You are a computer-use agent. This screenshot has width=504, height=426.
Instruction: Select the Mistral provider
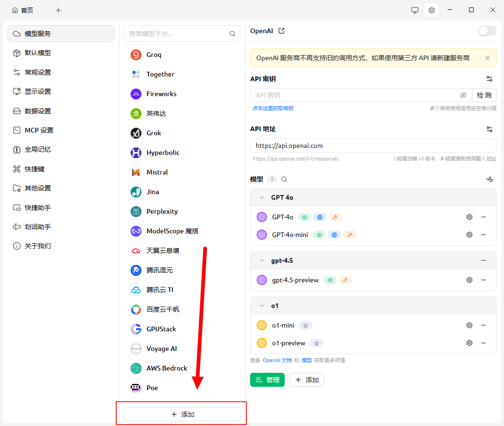182,173
